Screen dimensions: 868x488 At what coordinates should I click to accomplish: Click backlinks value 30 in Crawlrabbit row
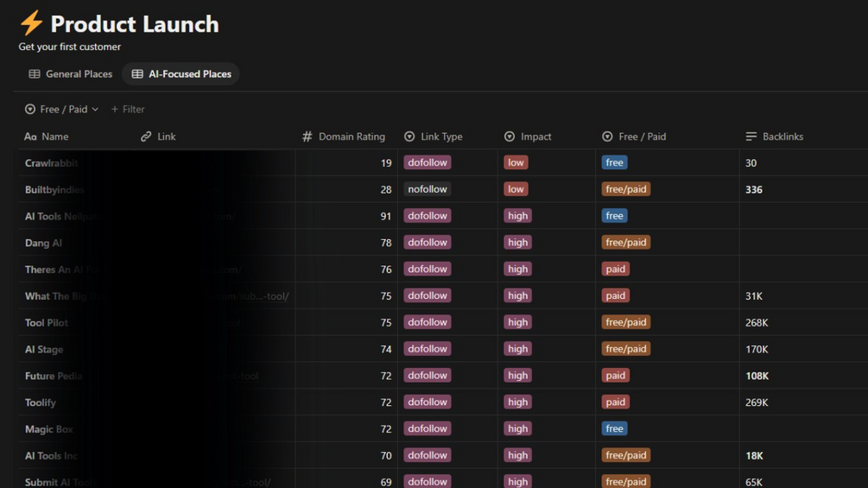tap(751, 163)
